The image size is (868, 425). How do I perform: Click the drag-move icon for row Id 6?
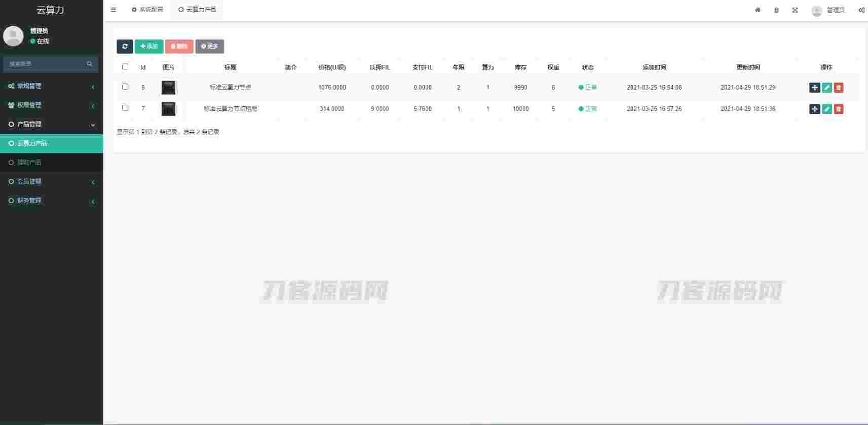(814, 88)
